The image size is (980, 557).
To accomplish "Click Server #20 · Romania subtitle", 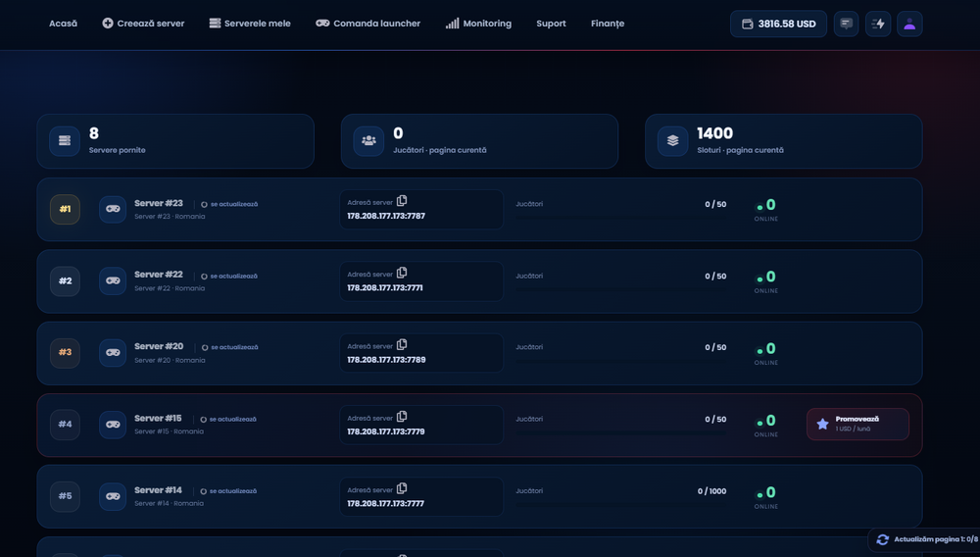I will (170, 360).
